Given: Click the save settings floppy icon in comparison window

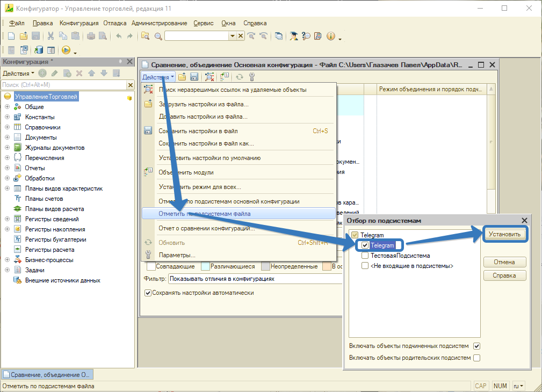Looking at the screenshot, I should (194, 77).
